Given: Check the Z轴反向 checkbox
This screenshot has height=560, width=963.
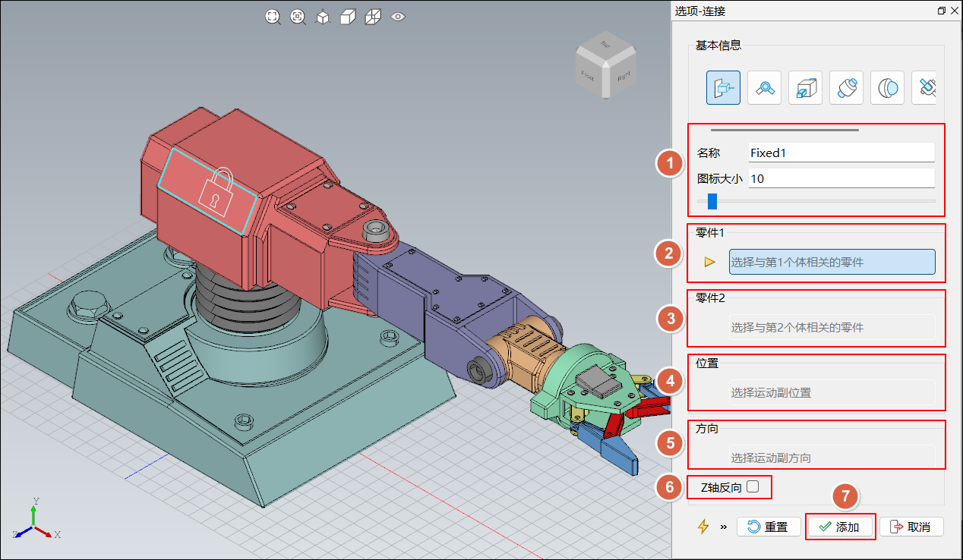Looking at the screenshot, I should tap(753, 487).
